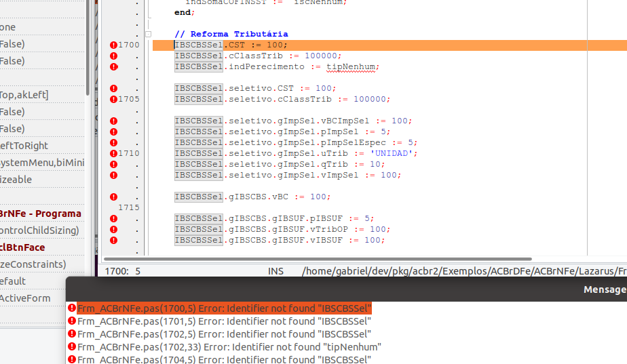Click line number 1715 in gutter
The image size is (627, 364).
pos(129,207)
